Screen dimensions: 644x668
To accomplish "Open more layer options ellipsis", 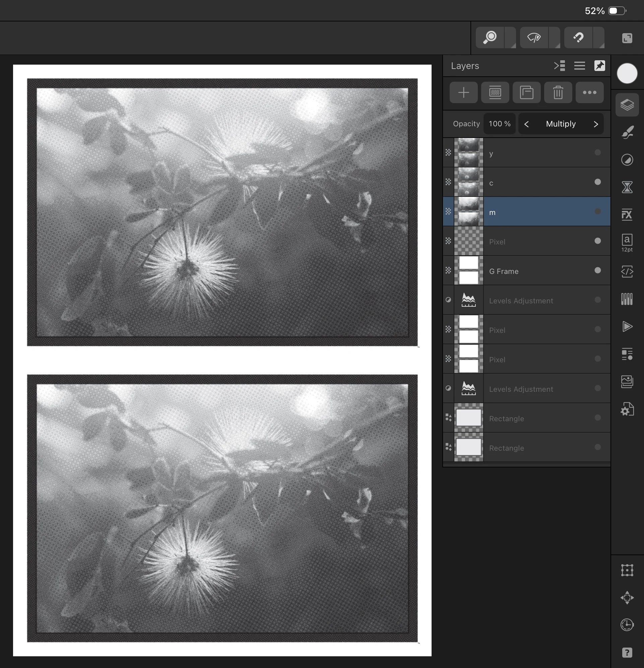I will point(589,92).
